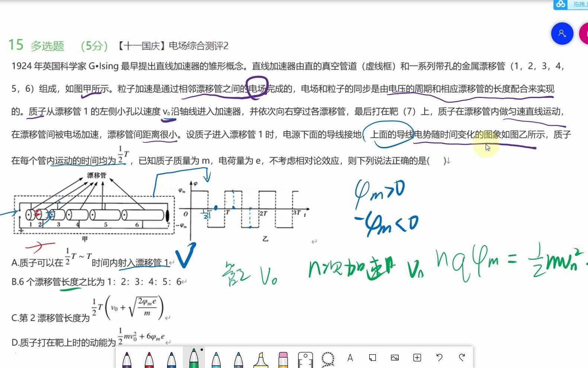588x368 pixels.
Task: Click the 电场综合测评2 title text
Action: click(x=199, y=46)
